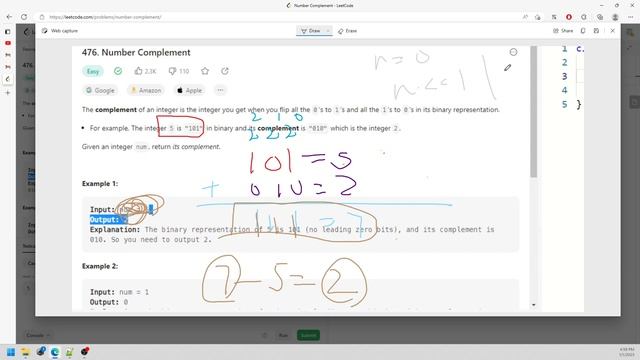640x360 pixels.
Task: Close the Web capture overlay
Action: (x=612, y=31)
